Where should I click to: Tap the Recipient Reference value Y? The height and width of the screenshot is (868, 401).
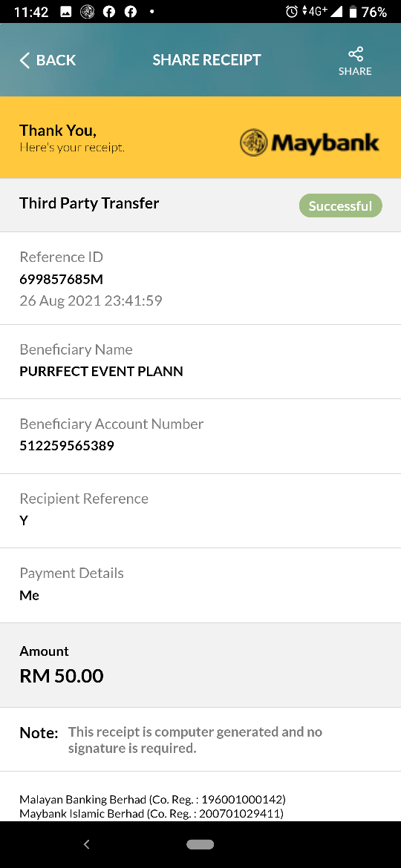pyautogui.click(x=24, y=520)
